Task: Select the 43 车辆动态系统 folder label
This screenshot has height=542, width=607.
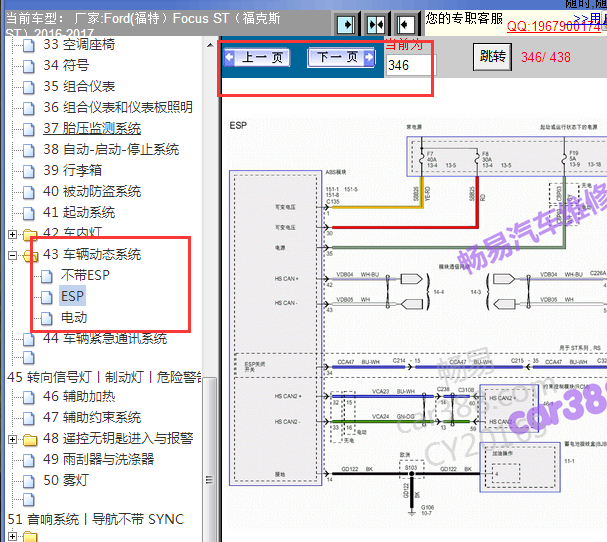Action: point(92,254)
